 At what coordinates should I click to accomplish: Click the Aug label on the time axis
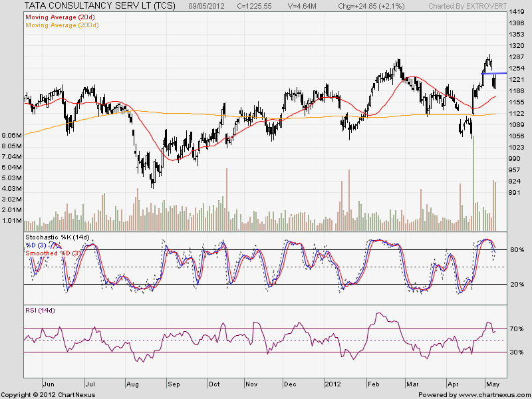point(132,384)
